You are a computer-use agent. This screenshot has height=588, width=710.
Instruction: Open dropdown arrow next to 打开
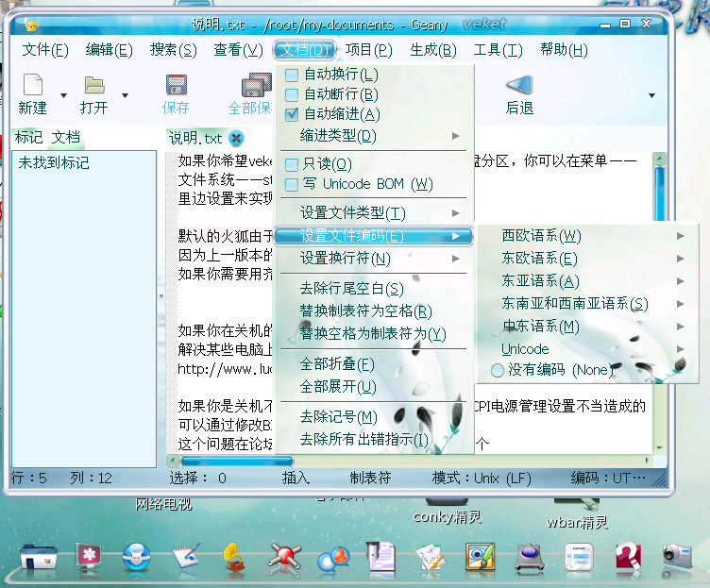click(x=125, y=95)
